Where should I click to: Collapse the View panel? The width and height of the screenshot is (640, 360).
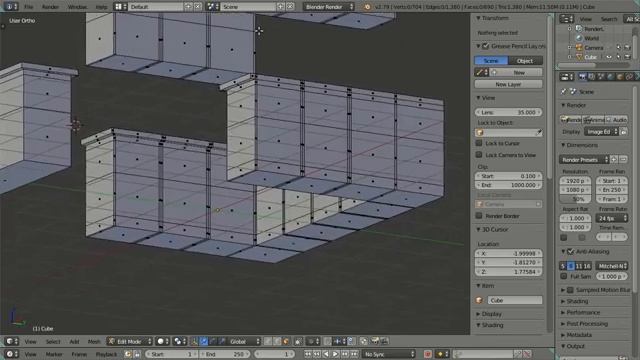tap(478, 98)
